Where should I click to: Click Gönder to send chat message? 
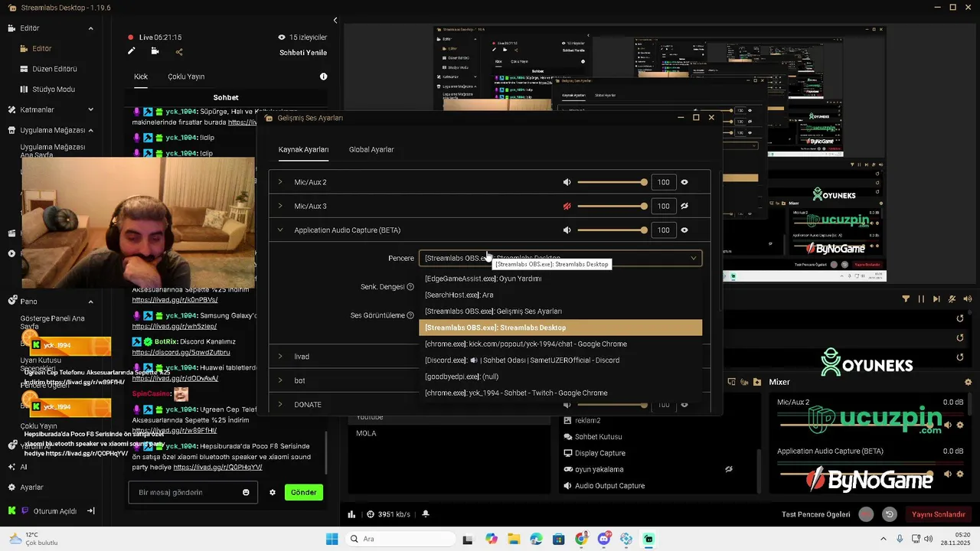pyautogui.click(x=303, y=492)
